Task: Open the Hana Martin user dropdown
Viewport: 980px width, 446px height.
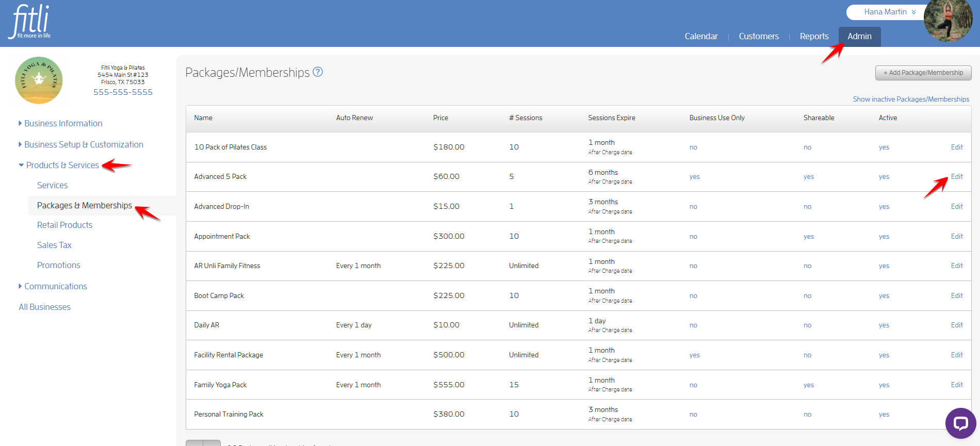Action: click(x=889, y=12)
